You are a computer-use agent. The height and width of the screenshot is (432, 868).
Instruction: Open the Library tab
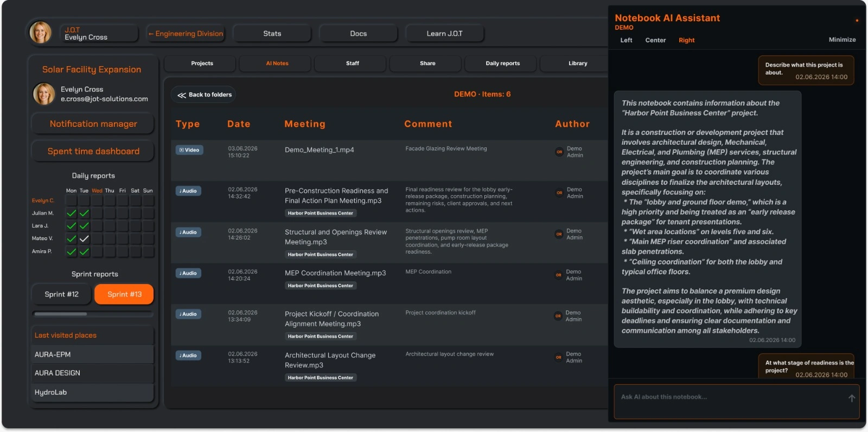click(578, 63)
